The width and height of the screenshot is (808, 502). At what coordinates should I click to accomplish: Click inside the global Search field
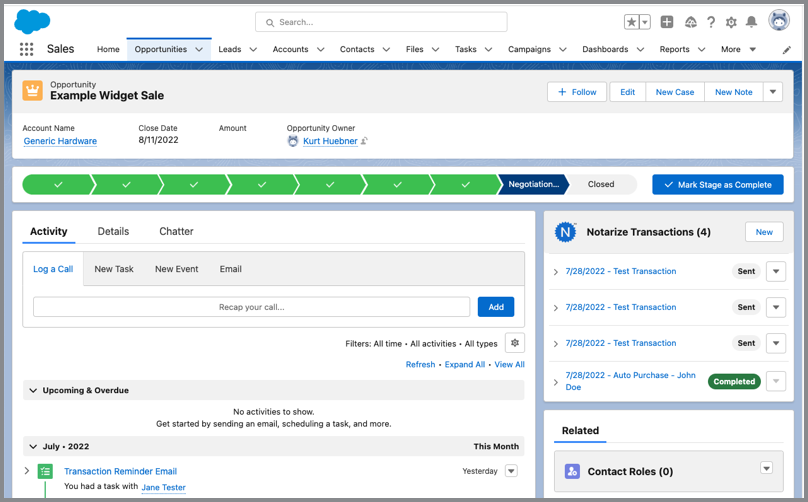tap(381, 22)
